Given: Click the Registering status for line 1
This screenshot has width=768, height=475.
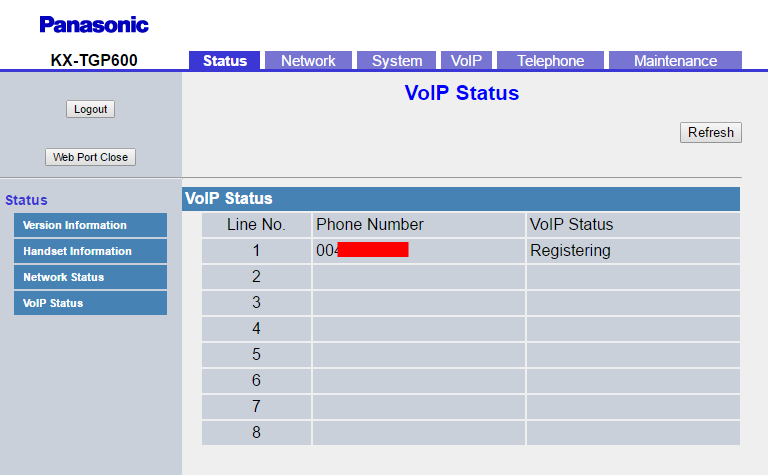Looking at the screenshot, I should tap(570, 251).
